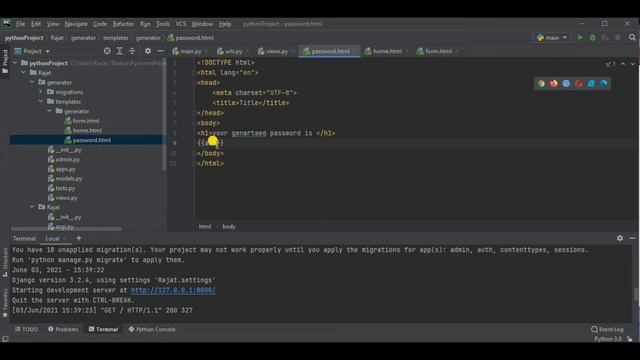Open the Project tool window sidebar tab
The image size is (640, 360).
pos(5,61)
